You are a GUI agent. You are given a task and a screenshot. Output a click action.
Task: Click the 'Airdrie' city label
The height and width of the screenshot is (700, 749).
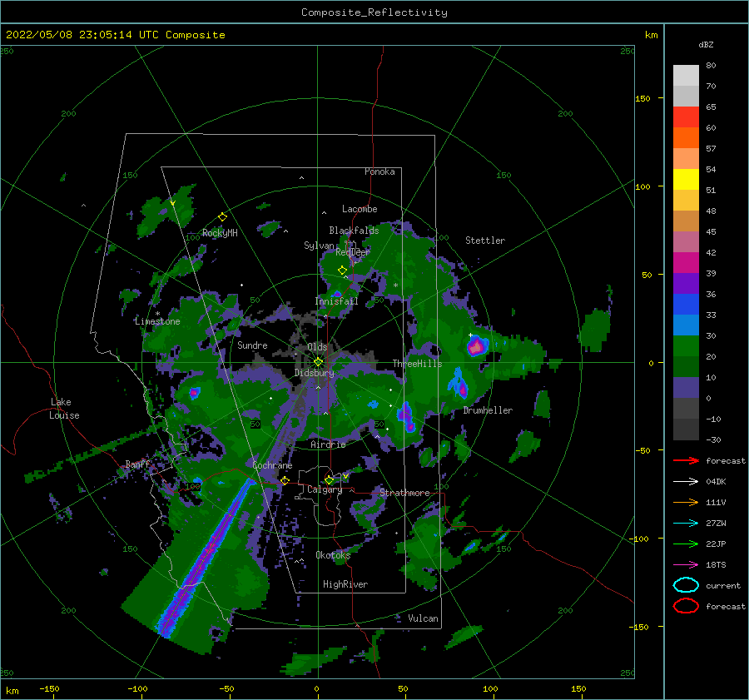[x=328, y=444]
